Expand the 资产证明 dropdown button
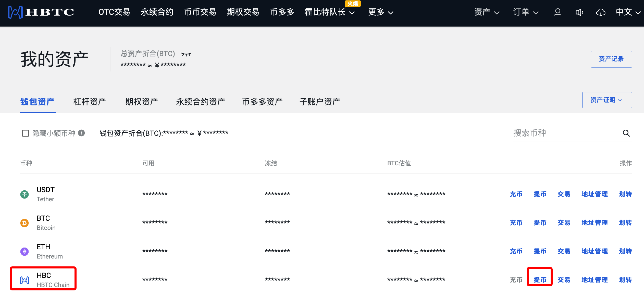Image resolution: width=644 pixels, height=295 pixels. (607, 100)
